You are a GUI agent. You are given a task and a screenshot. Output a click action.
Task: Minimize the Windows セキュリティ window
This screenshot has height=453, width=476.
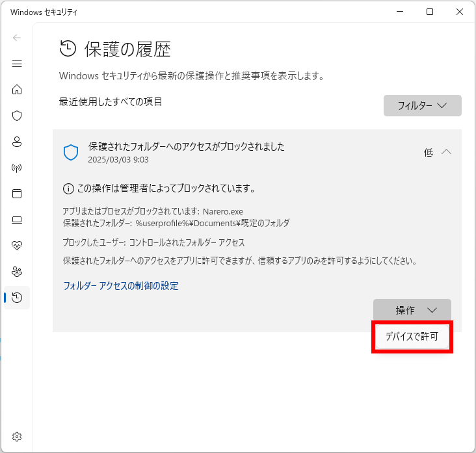400,12
